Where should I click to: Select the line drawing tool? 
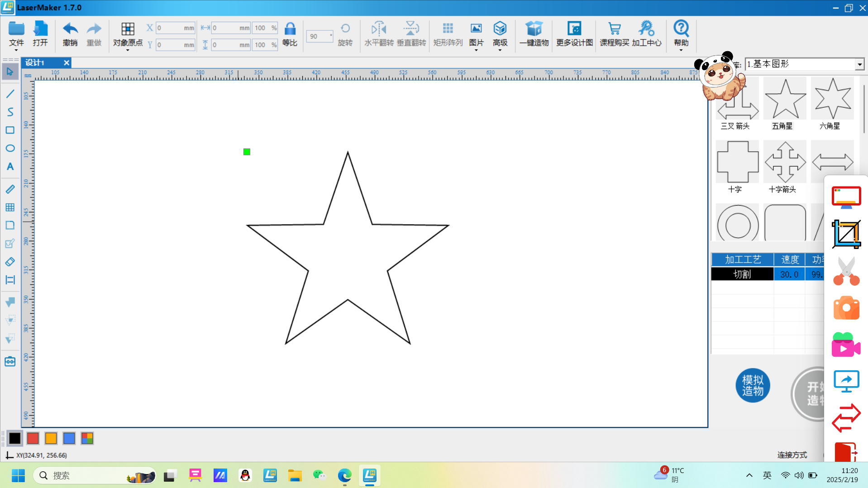tap(10, 94)
